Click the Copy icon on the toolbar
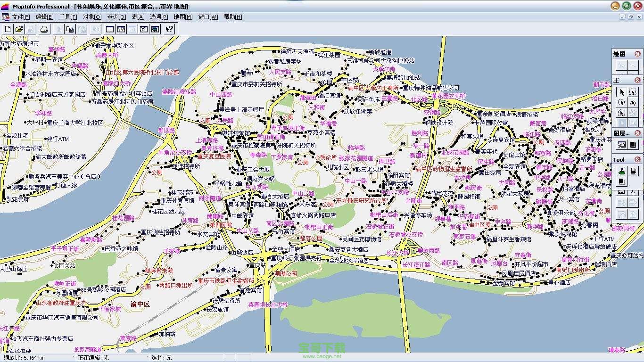 [x=70, y=29]
